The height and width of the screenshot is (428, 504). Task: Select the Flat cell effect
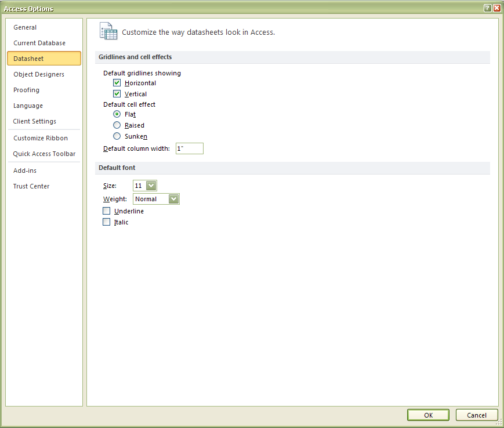click(117, 114)
